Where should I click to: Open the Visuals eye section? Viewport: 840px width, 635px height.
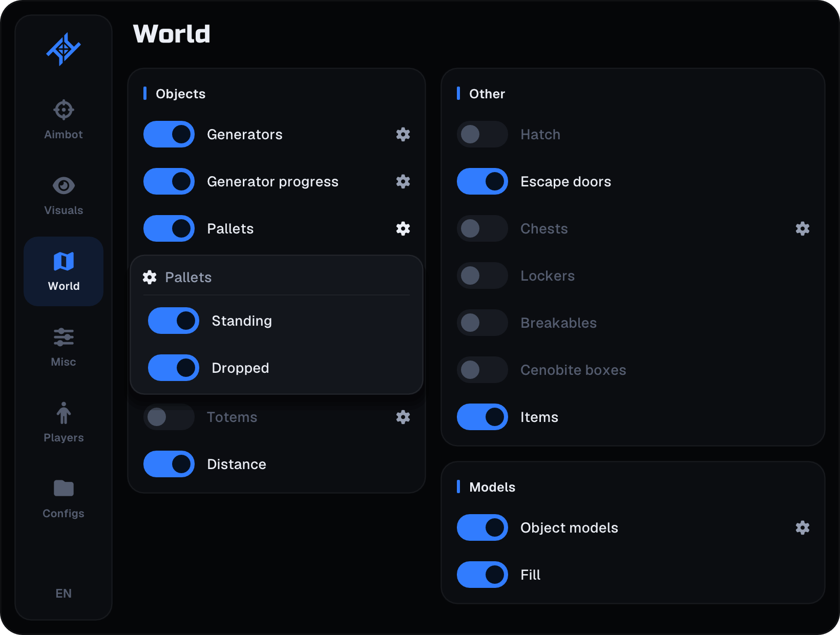pyautogui.click(x=64, y=196)
